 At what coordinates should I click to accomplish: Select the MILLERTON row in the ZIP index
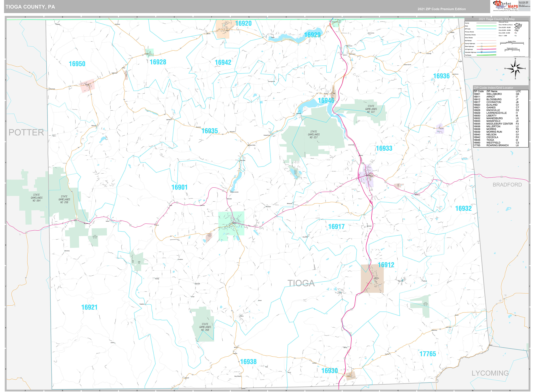501,127
